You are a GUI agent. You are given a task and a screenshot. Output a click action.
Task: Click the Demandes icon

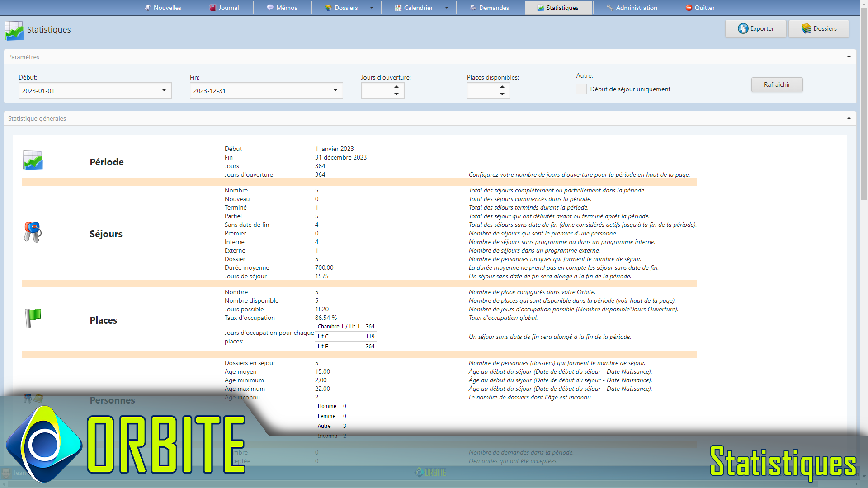[x=473, y=8]
